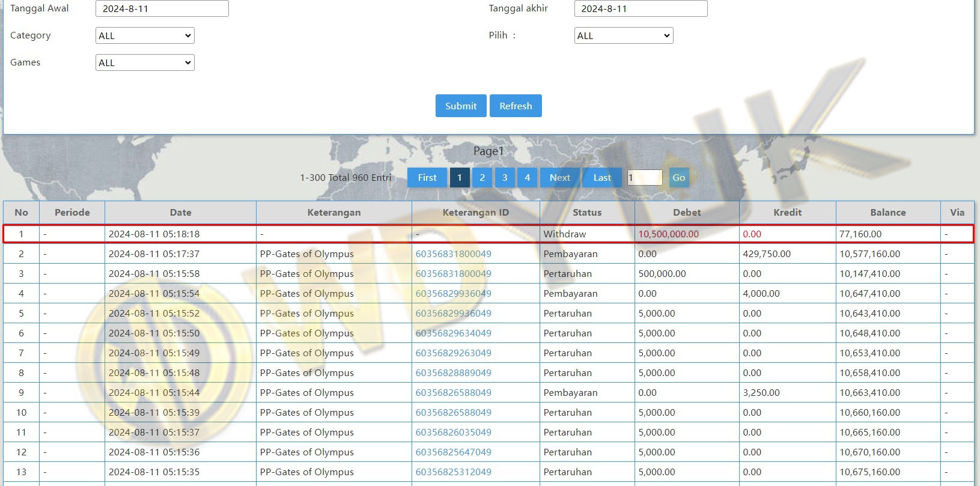Select kredit value 429,750.00
Image resolution: width=980 pixels, height=486 pixels.
tap(767, 254)
